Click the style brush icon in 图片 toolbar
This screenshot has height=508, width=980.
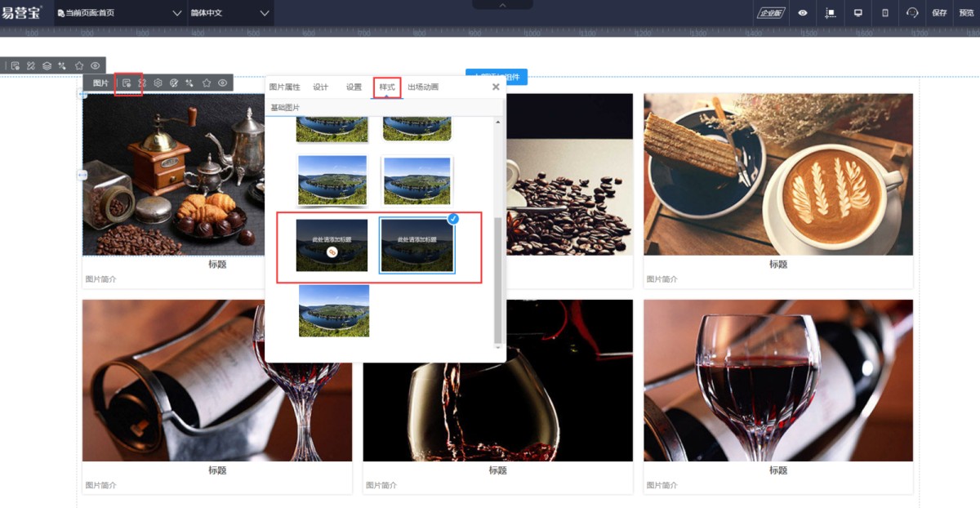pyautogui.click(x=142, y=83)
